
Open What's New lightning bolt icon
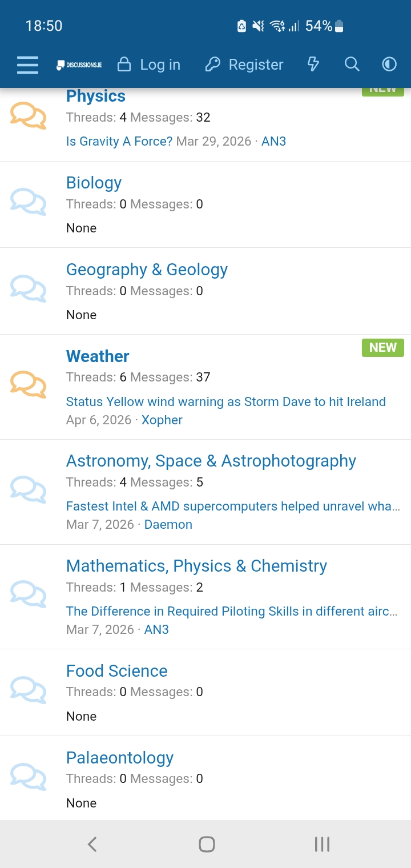coord(313,65)
